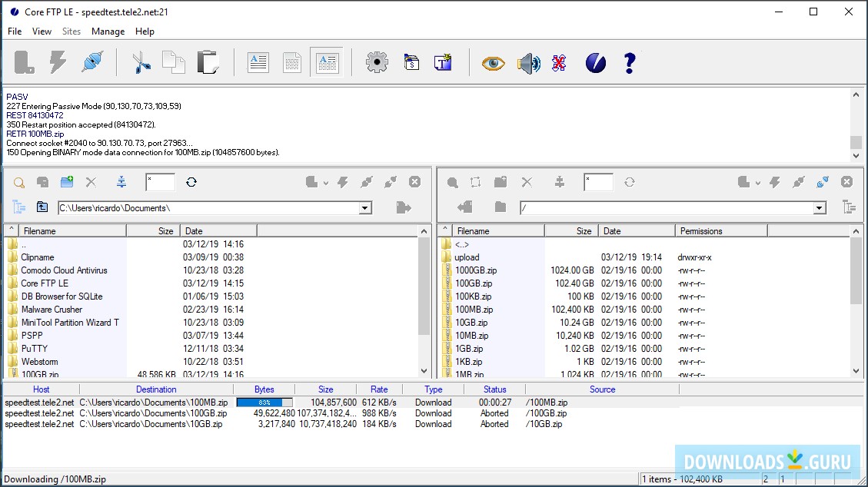This screenshot has height=487, width=868.
Task: Select remote file 100MB.zip
Action: (474, 310)
